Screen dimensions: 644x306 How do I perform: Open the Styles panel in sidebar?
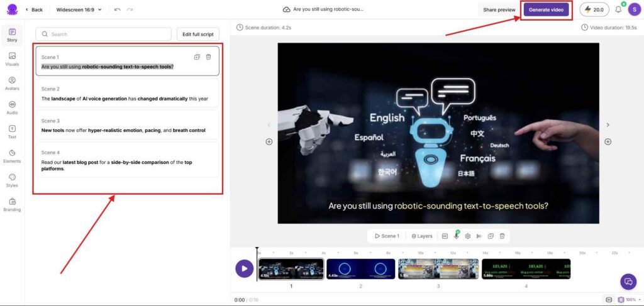(x=12, y=180)
